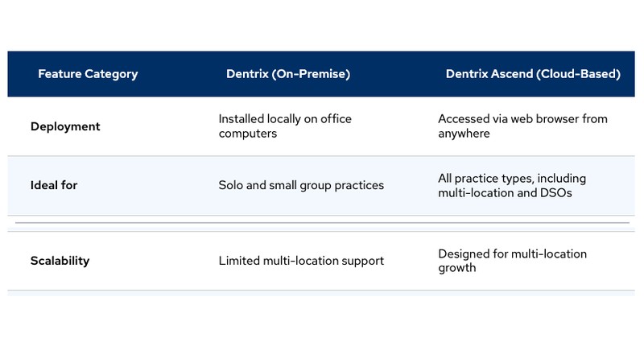Click 'All practice types, including multi-location and DSOs' cell

pyautogui.click(x=512, y=185)
